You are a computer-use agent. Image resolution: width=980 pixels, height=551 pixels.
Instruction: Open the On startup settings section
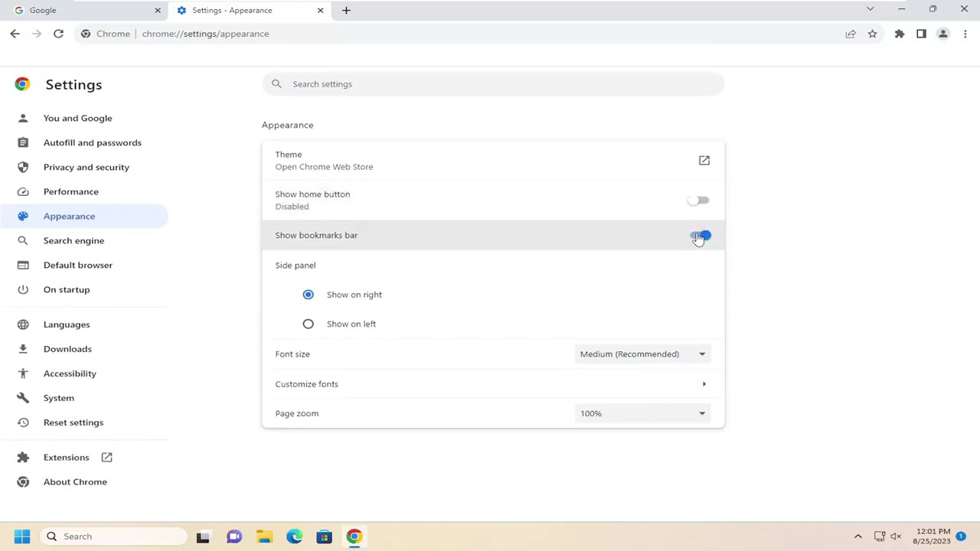(x=67, y=289)
